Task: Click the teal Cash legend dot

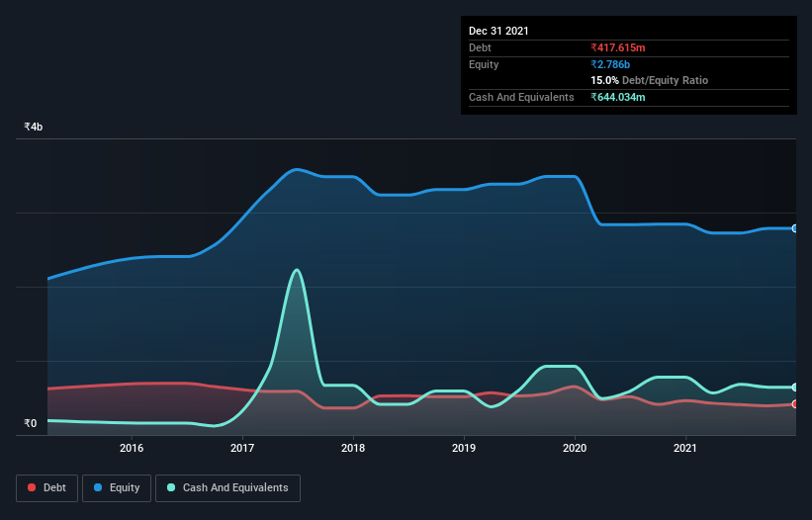Action: tap(171, 487)
